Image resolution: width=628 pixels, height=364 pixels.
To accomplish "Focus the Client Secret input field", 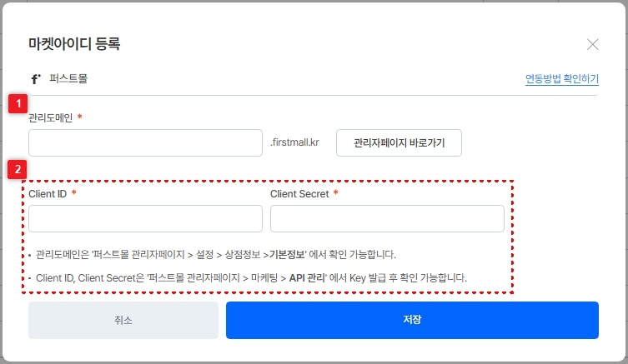I will (387, 219).
